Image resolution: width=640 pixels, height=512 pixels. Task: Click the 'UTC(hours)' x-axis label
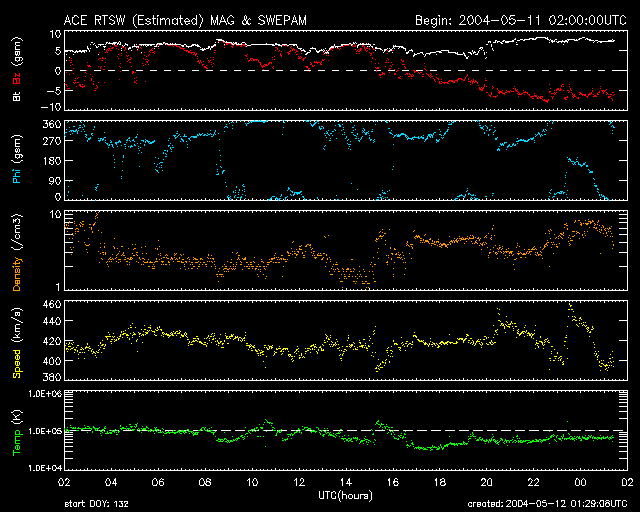[346, 496]
